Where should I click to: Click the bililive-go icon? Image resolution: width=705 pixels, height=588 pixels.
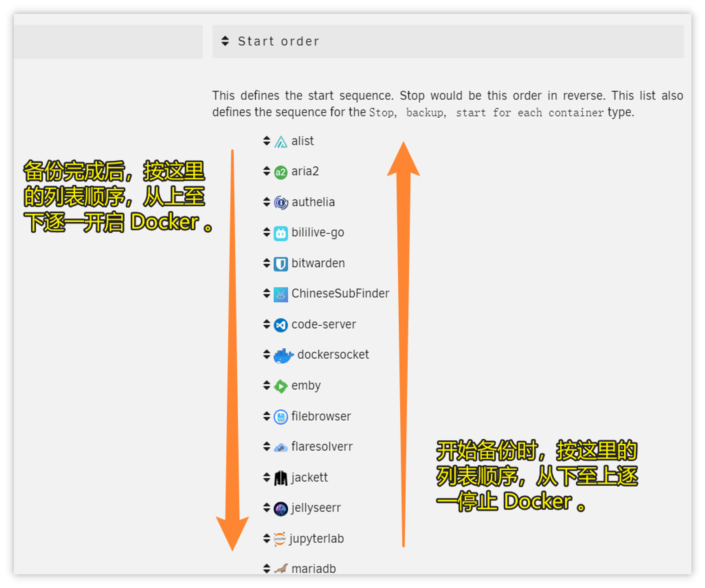[x=281, y=233]
